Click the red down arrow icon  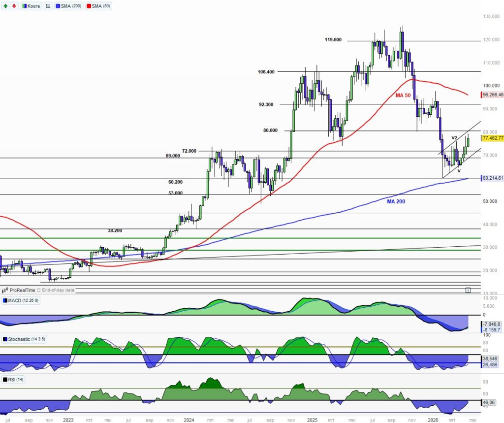pyautogui.click(x=14, y=6)
